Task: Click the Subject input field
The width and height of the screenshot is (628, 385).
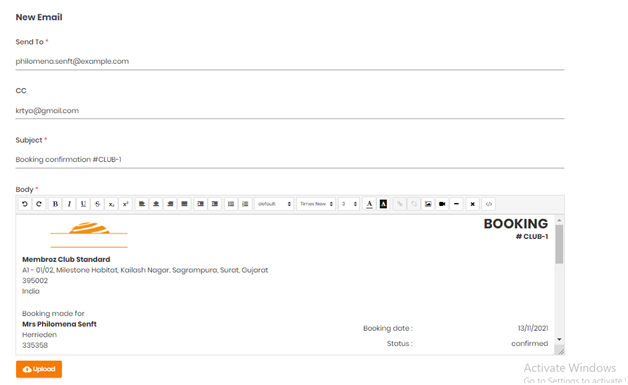Action: point(290,159)
